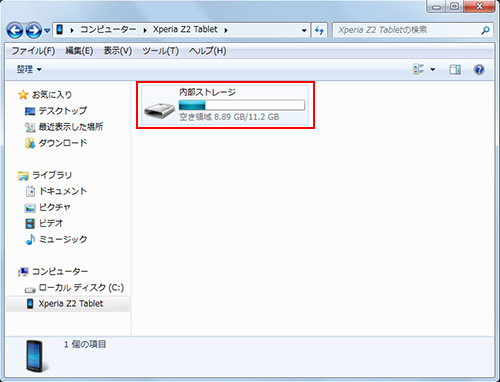Open 最近表示した場所
Screen dimensions: 500x382
pos(71,127)
